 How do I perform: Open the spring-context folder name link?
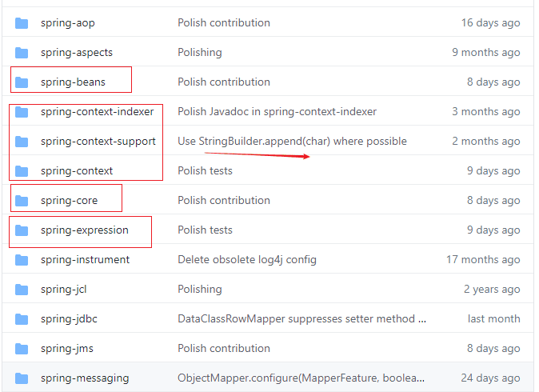pyautogui.click(x=77, y=171)
